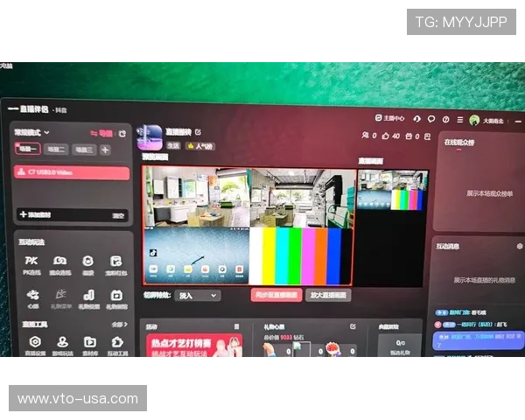Open the red packet calendar tool

click(x=116, y=265)
